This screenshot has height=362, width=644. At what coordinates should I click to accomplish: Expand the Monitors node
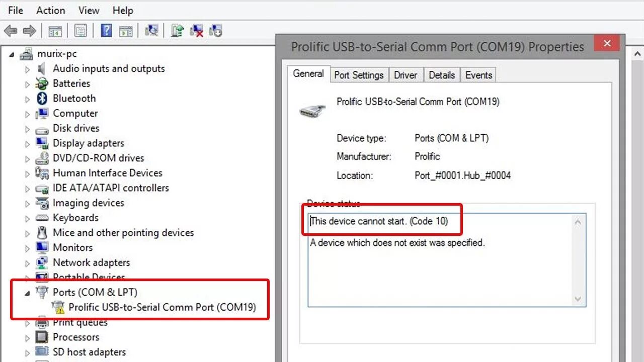28,248
